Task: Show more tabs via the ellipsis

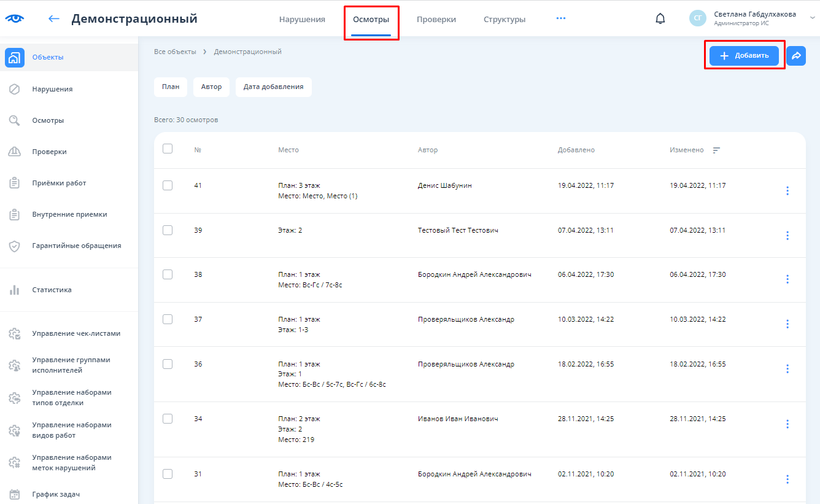Action: (560, 18)
